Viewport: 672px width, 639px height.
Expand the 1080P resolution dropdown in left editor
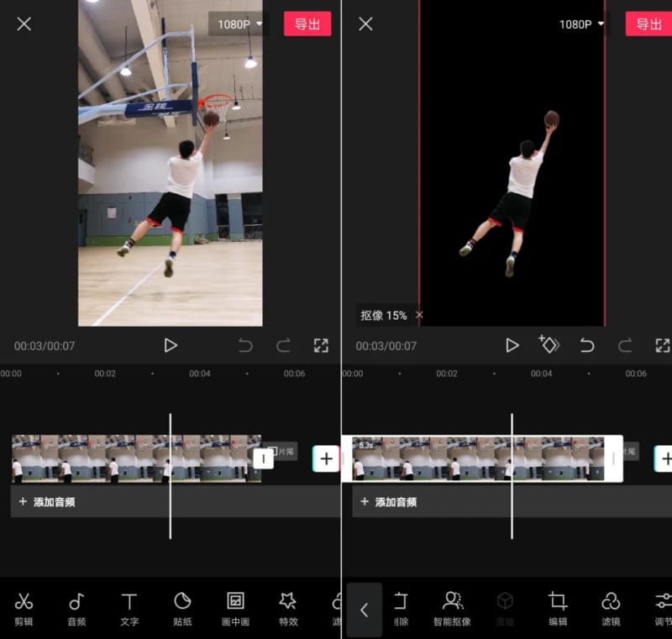click(239, 24)
